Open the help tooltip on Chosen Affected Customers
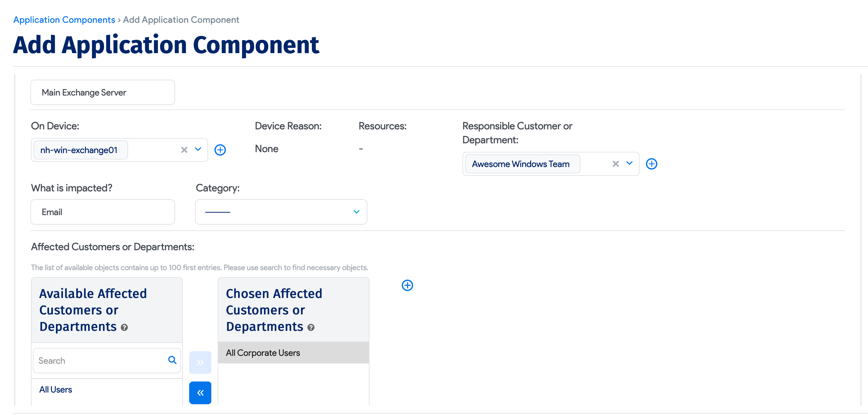This screenshot has height=415, width=868. click(x=310, y=327)
